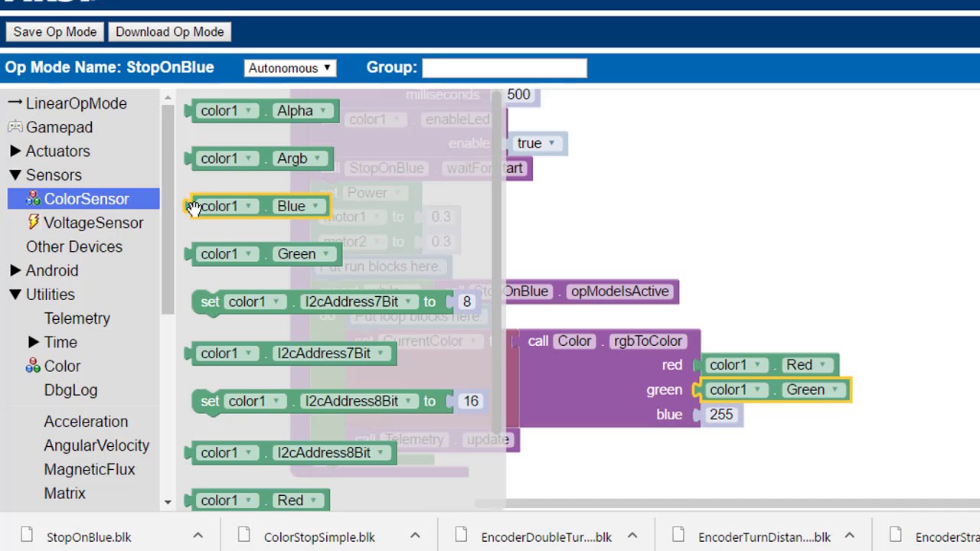Select AngularVelocity category
This screenshot has width=980, height=551.
pyautogui.click(x=96, y=445)
